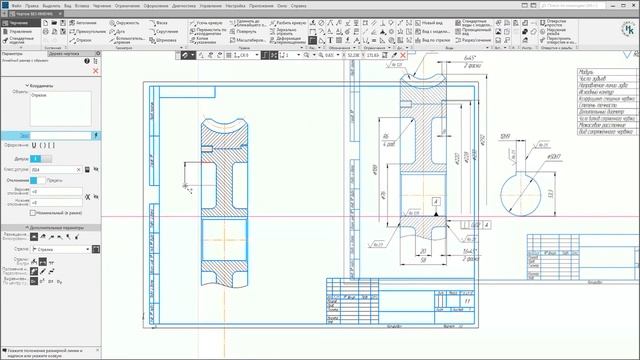Select the parentheses decoration option
Image resolution: width=640 pixels, height=360 pixels.
click(x=43, y=145)
